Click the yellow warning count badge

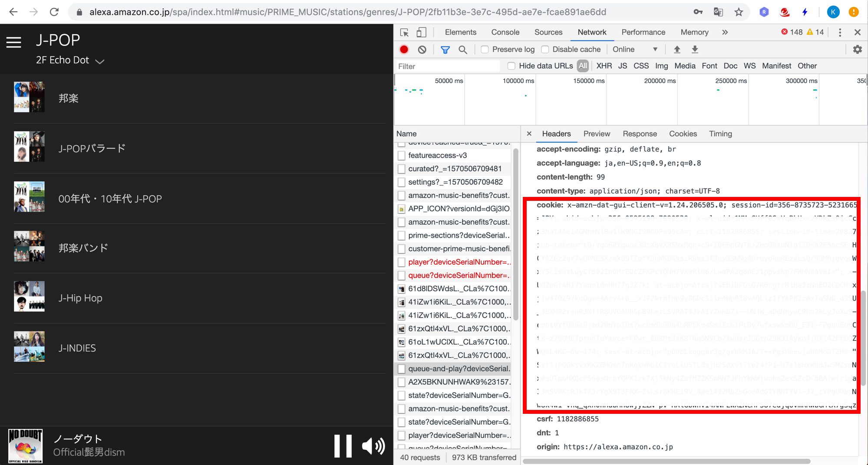[x=815, y=32]
